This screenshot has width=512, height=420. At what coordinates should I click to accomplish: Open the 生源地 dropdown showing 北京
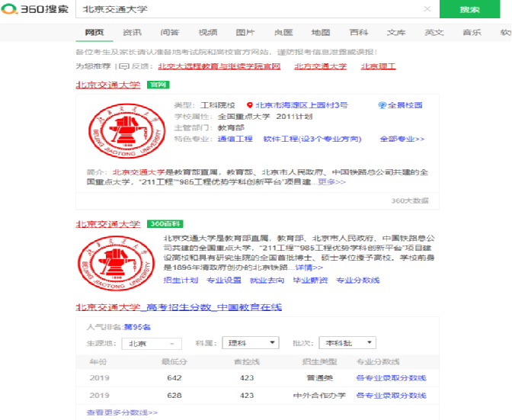152,344
